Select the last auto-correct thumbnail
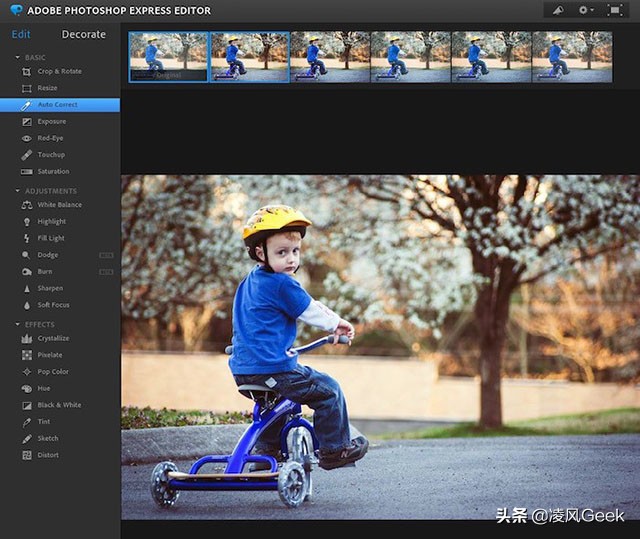Screen dimensions: 640x539 (572, 57)
